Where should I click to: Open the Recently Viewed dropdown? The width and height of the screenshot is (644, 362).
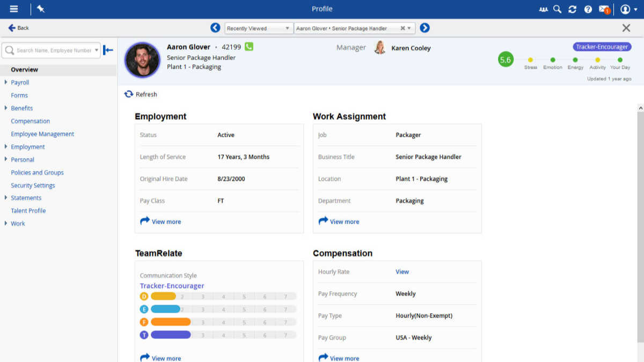click(259, 28)
